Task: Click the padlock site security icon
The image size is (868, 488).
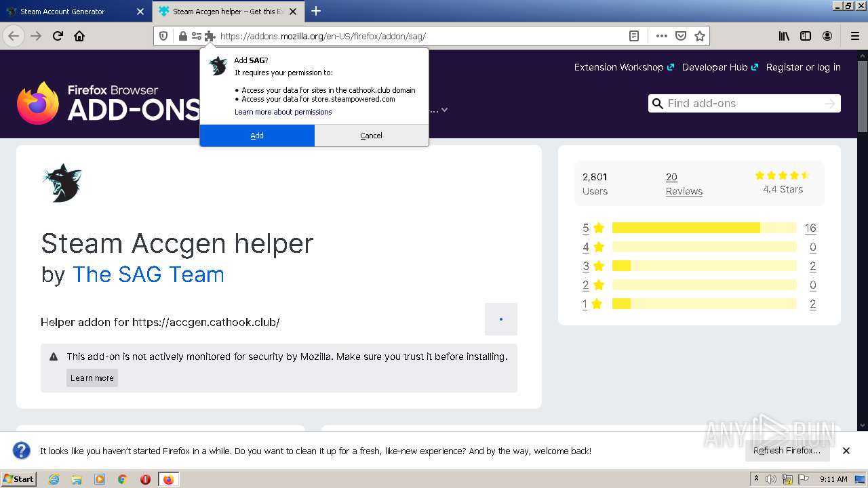Action: pyautogui.click(x=182, y=36)
